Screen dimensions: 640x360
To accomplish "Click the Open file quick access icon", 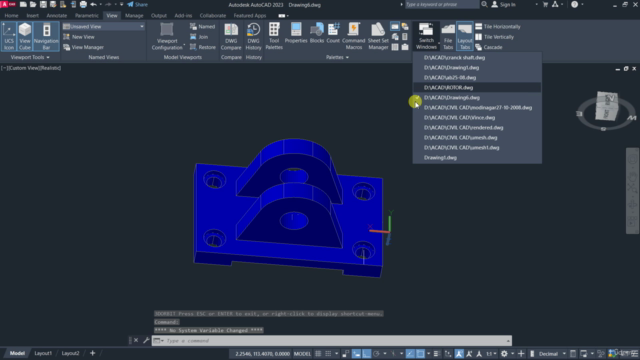I will click(33, 4).
